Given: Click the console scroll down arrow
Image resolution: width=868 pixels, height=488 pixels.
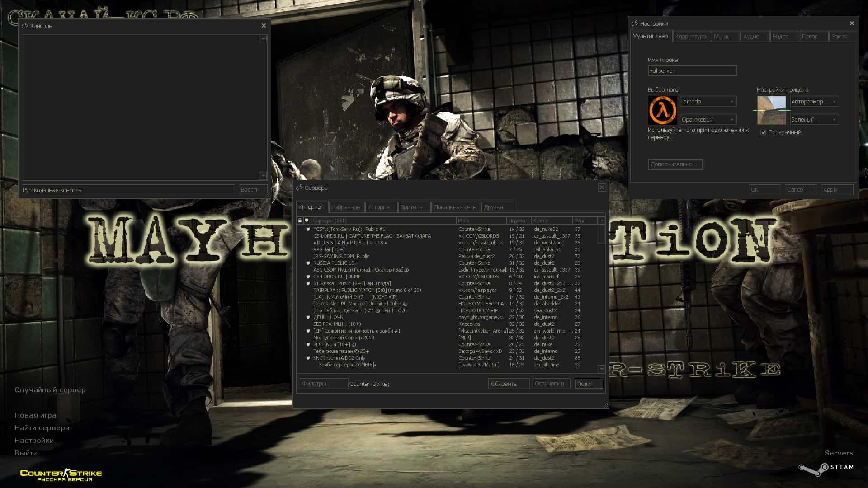Looking at the screenshot, I should coord(263,175).
